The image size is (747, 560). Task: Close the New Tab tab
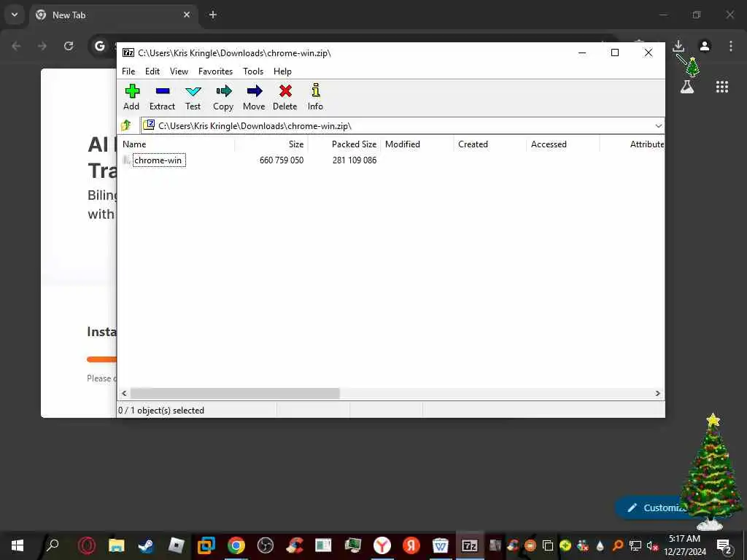[x=187, y=15]
